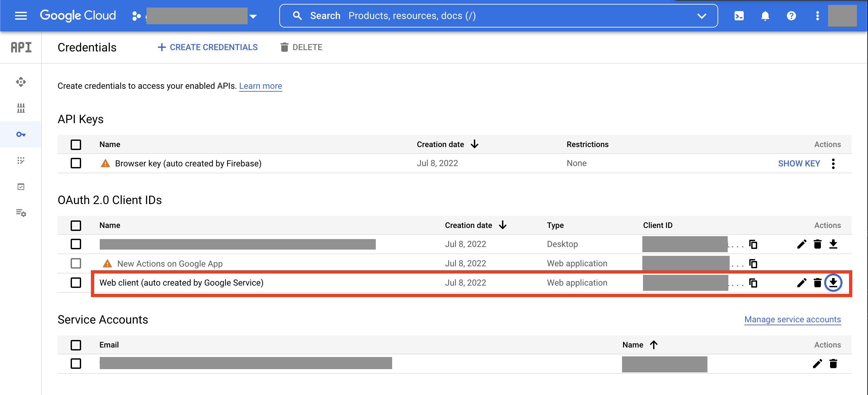Check the Browser key checkbox
868x395 pixels.
(x=76, y=163)
